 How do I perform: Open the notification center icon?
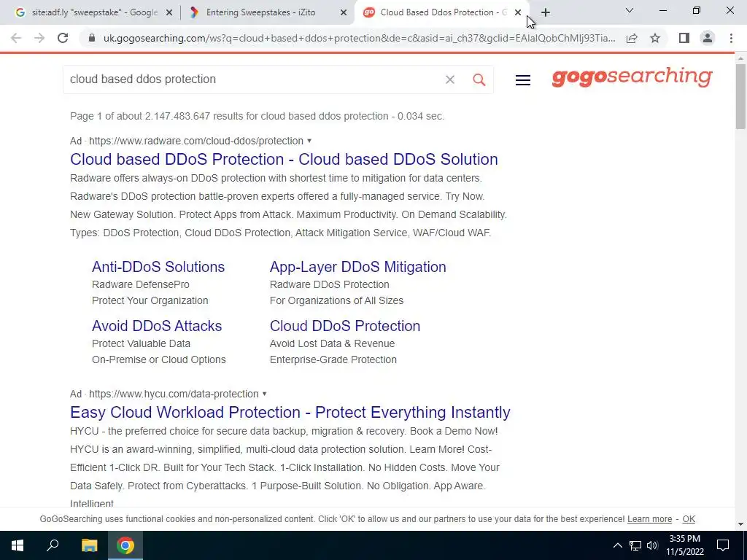tap(723, 545)
